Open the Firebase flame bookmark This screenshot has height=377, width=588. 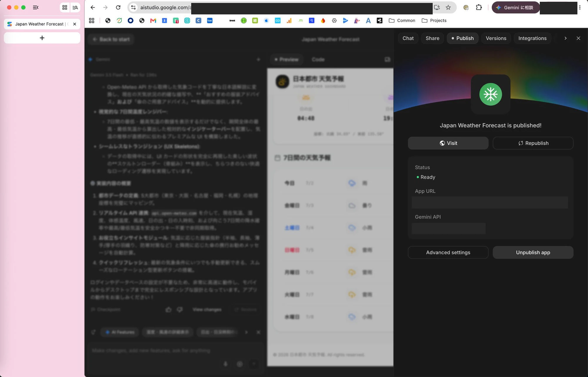(x=323, y=21)
